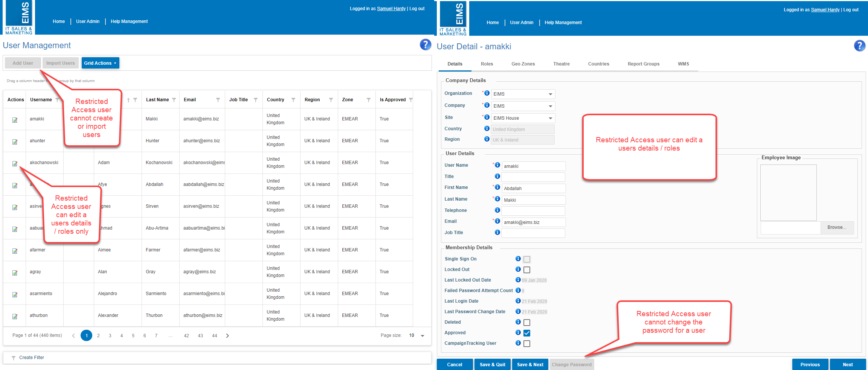
Task: Click the Cancel button
Action: pos(455,365)
